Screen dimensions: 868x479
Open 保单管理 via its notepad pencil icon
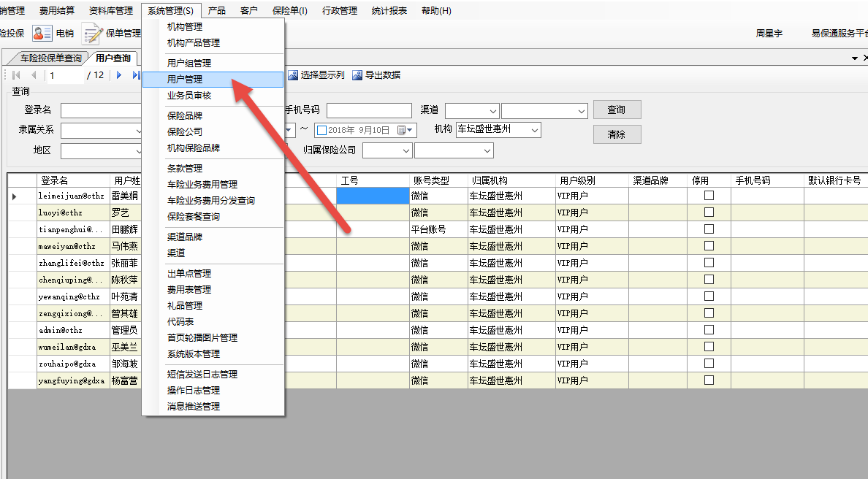tap(91, 34)
